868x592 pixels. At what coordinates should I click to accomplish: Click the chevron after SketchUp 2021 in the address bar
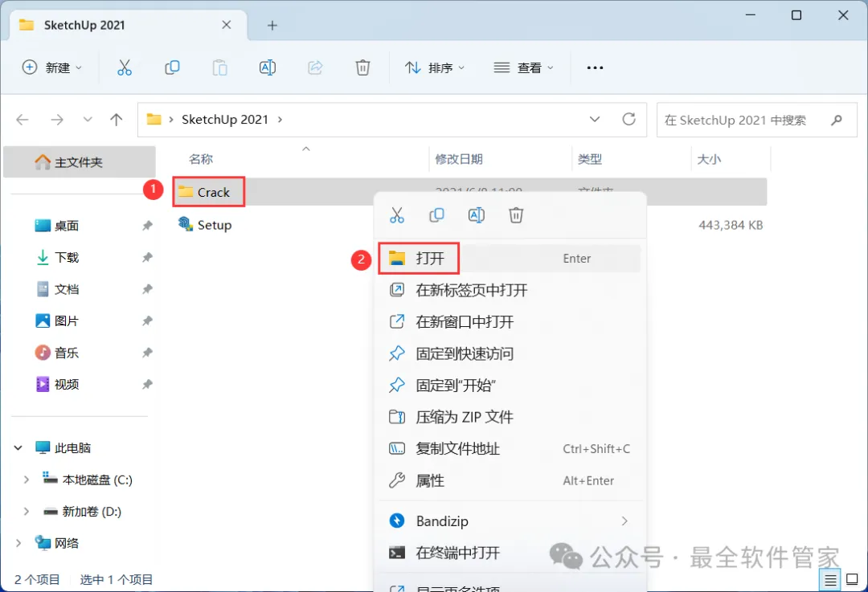(280, 120)
